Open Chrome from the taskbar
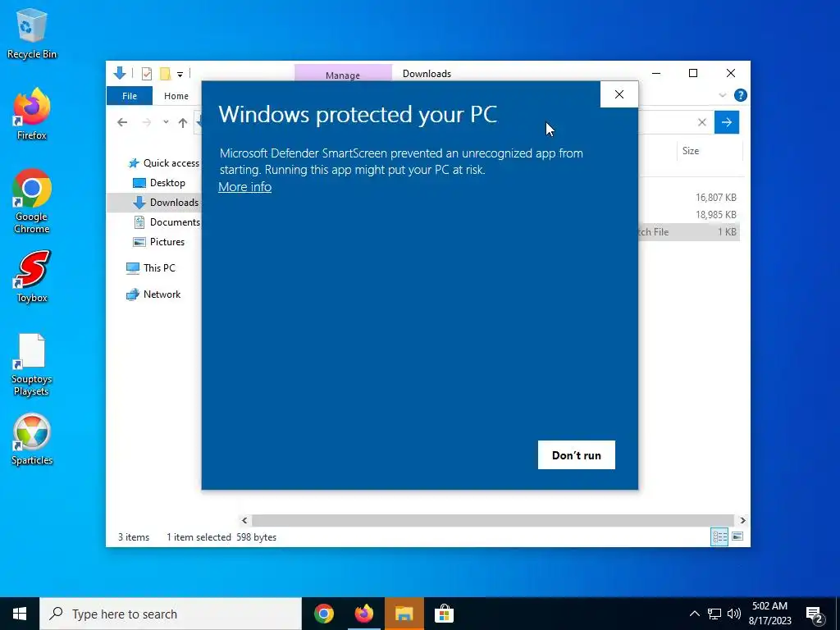840x630 pixels. (x=324, y=614)
